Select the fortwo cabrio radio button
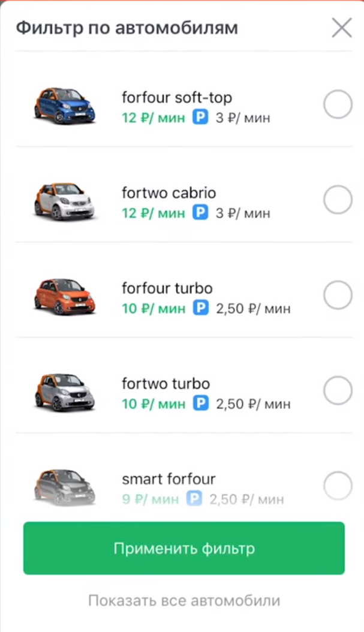Image resolution: width=364 pixels, height=632 pixels. tap(338, 200)
